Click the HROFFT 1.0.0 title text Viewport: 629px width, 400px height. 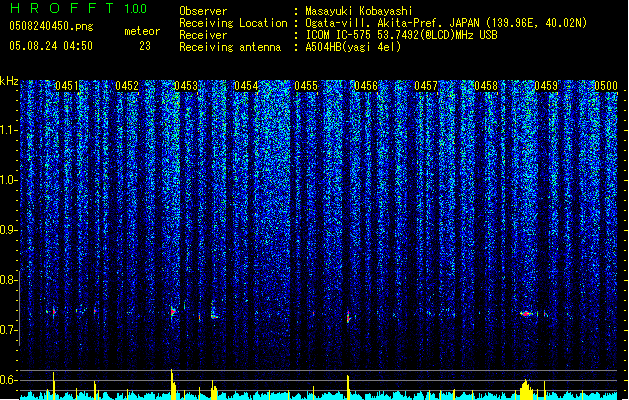79,8
